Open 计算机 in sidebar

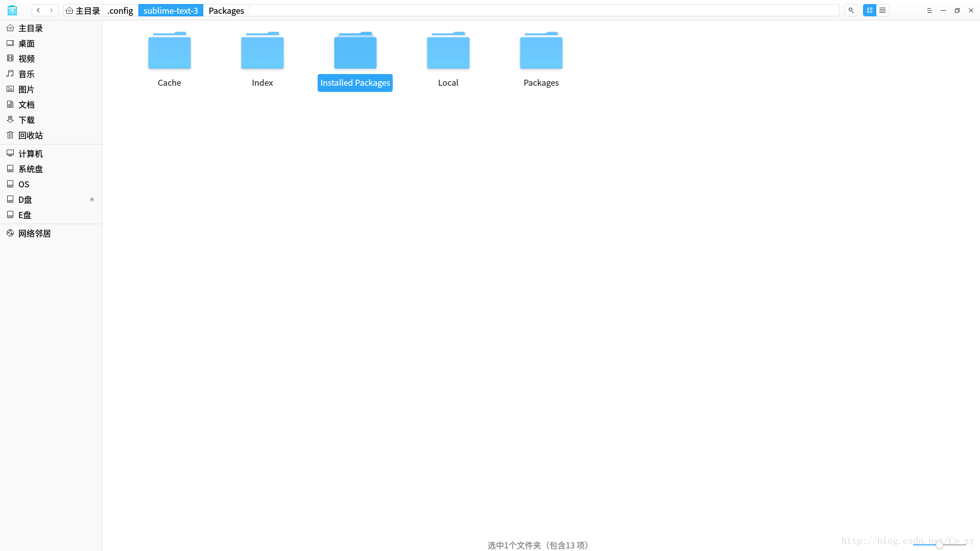point(51,154)
